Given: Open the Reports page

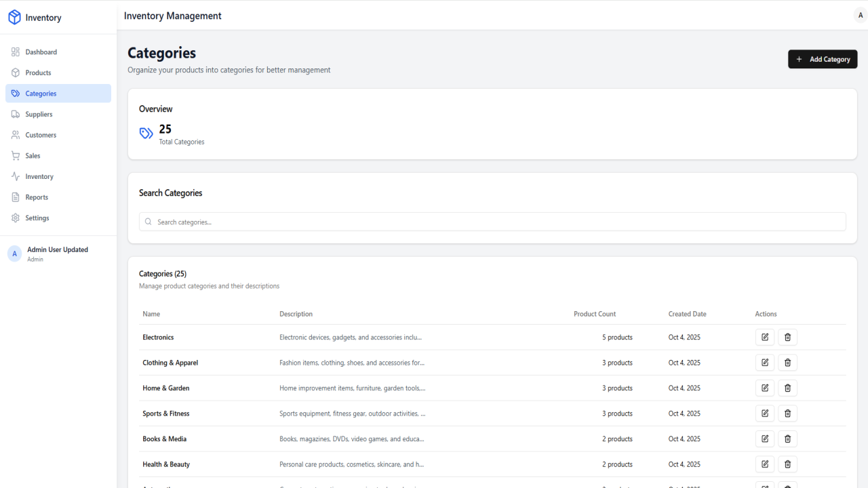Looking at the screenshot, I should (x=58, y=197).
